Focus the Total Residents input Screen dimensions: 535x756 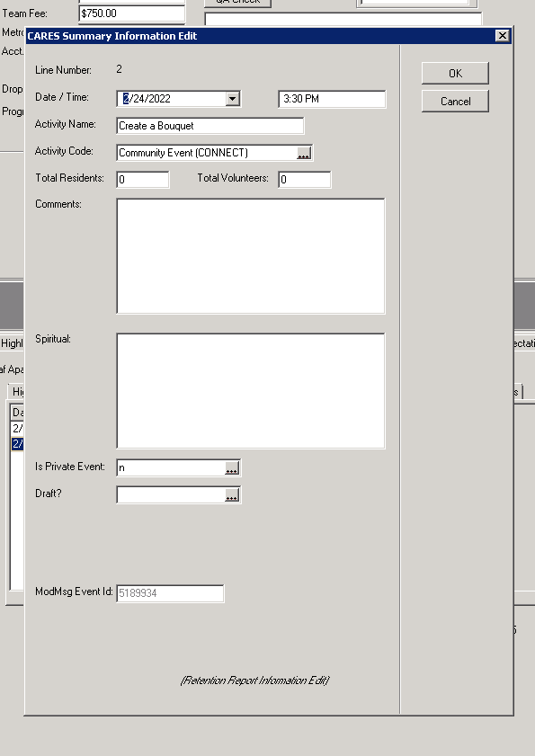[x=143, y=180]
